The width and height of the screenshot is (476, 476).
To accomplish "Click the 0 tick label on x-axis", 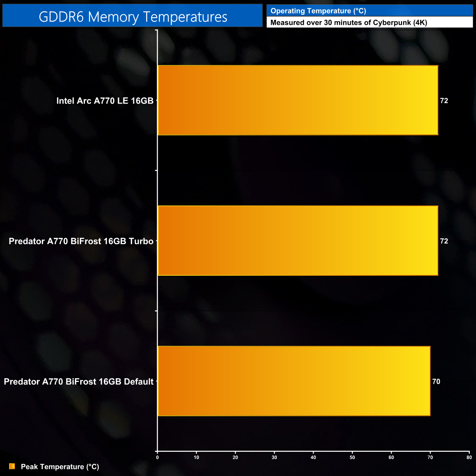I will 157,457.
